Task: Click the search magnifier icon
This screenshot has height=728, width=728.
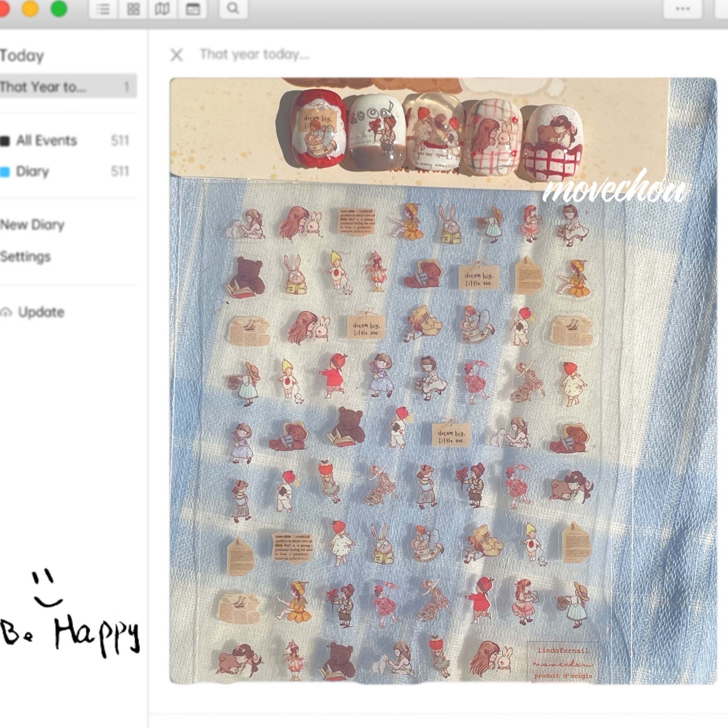Action: click(x=233, y=9)
